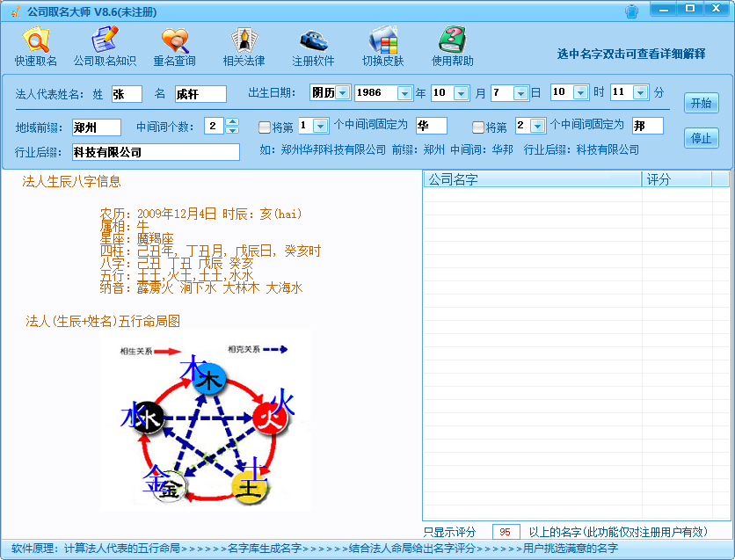Enable the first fixed middle word 华 checkbox
Image resolution: width=735 pixels, height=560 pixels.
click(x=265, y=127)
